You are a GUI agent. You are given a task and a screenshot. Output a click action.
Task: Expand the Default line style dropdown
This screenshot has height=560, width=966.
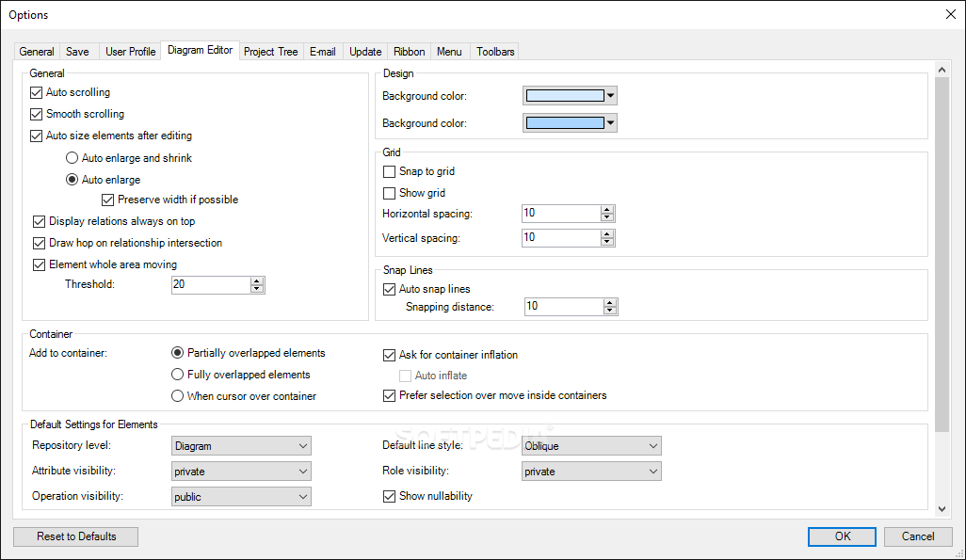click(591, 446)
